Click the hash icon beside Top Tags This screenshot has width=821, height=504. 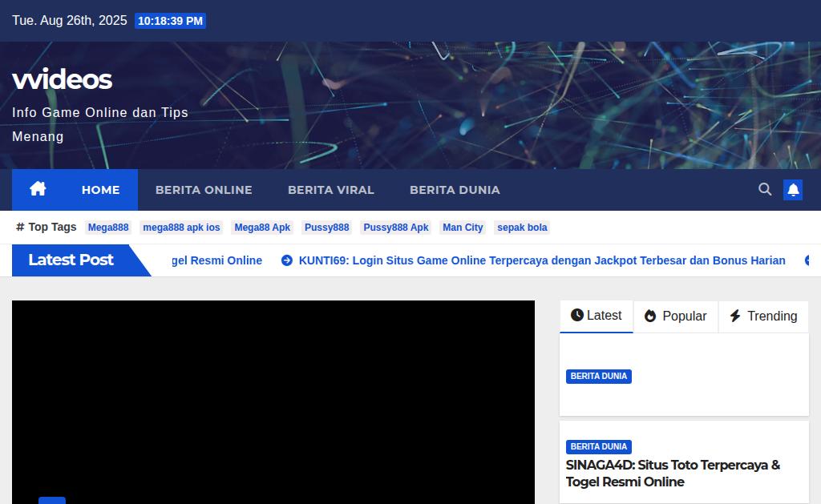tap(20, 227)
